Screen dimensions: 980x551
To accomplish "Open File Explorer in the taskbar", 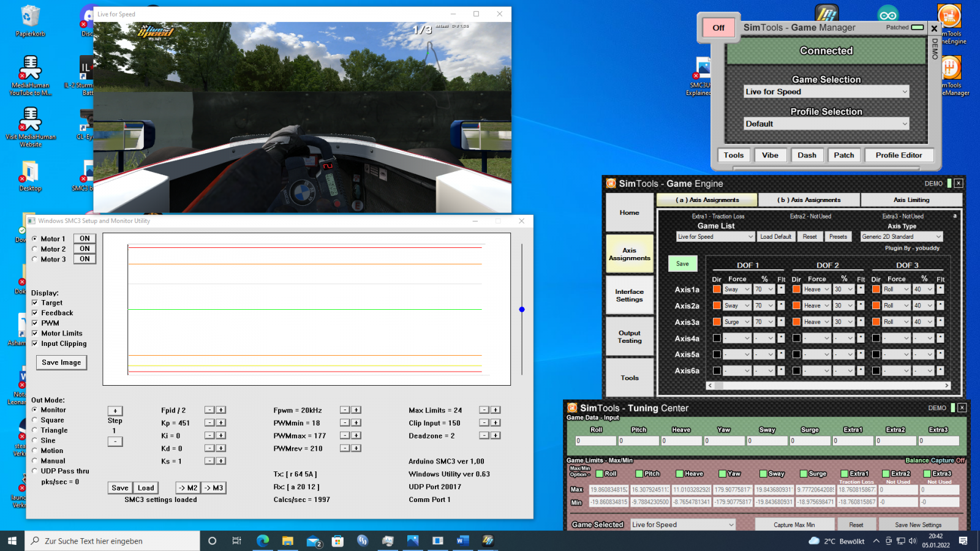I will [x=288, y=541].
